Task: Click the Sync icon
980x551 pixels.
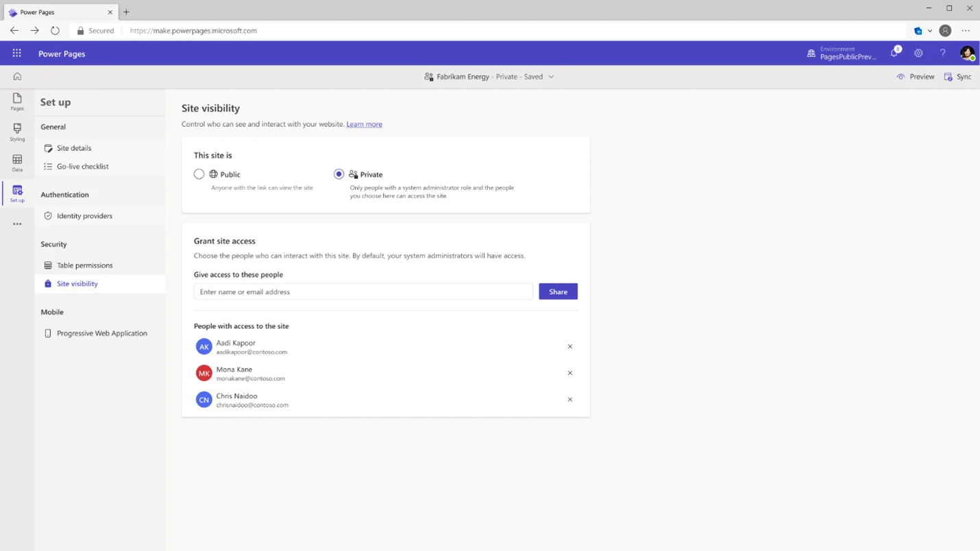Action: coord(958,76)
